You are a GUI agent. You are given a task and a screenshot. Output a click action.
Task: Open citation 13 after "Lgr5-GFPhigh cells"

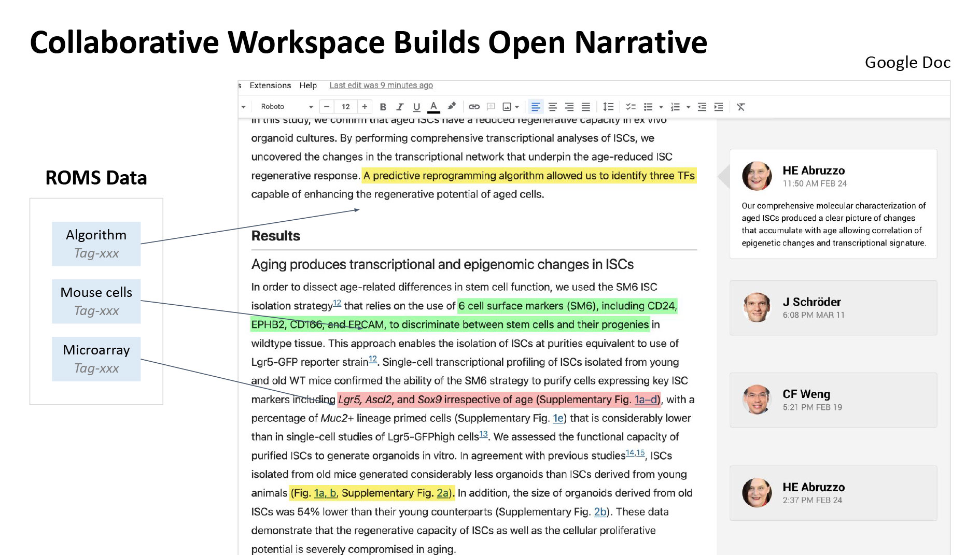[483, 434]
